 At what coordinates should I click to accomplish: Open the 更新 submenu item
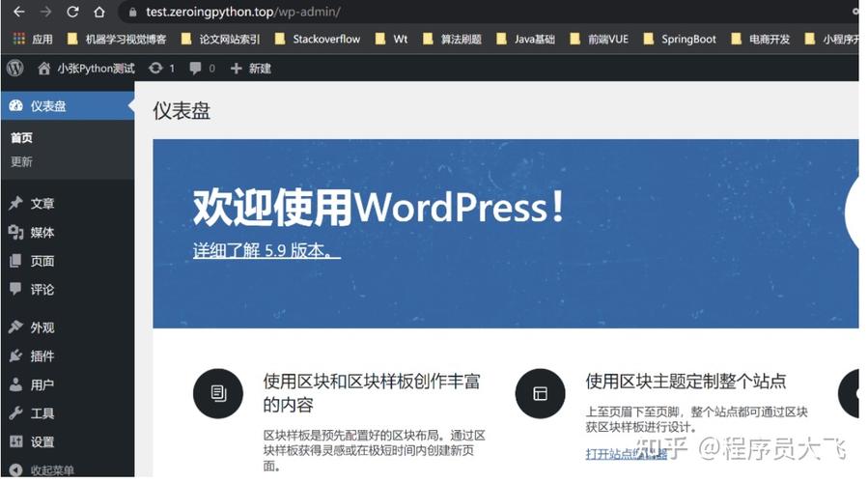point(21,161)
